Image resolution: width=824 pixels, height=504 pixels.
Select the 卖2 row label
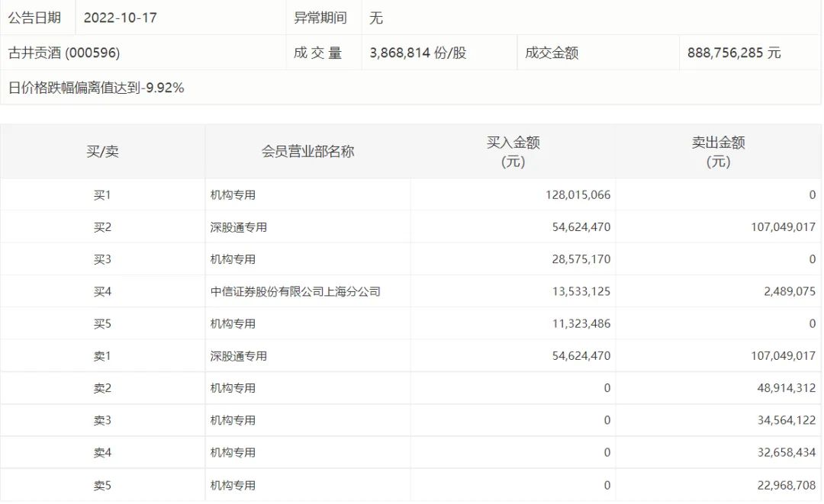coord(102,388)
